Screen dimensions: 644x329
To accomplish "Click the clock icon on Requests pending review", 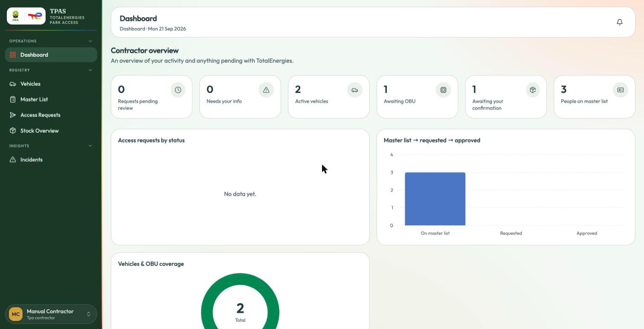I will tap(178, 90).
